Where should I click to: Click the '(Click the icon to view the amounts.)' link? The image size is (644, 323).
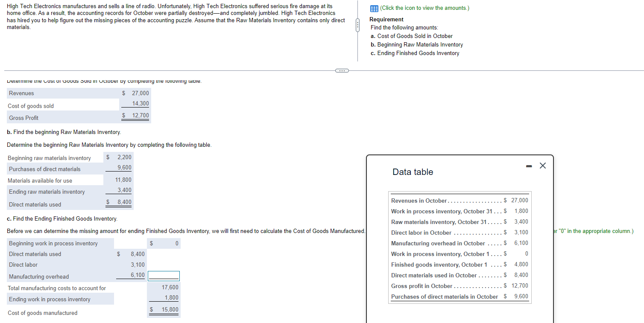coord(424,8)
